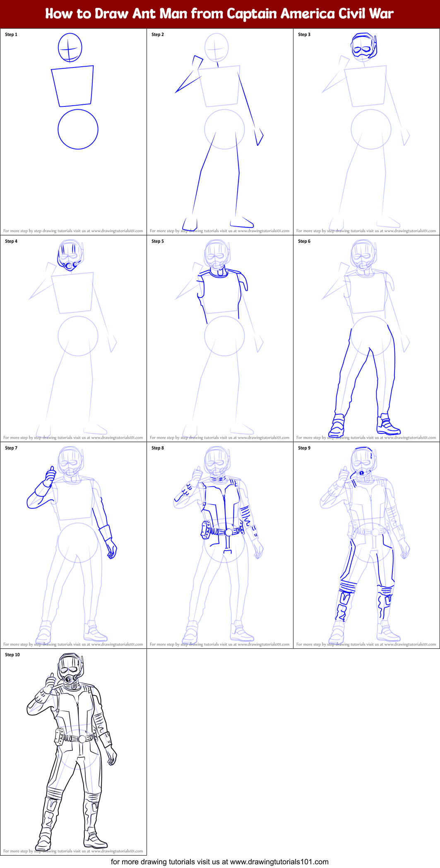Click the tutorial caption under Step 8
440x868 pixels.
(x=220, y=645)
